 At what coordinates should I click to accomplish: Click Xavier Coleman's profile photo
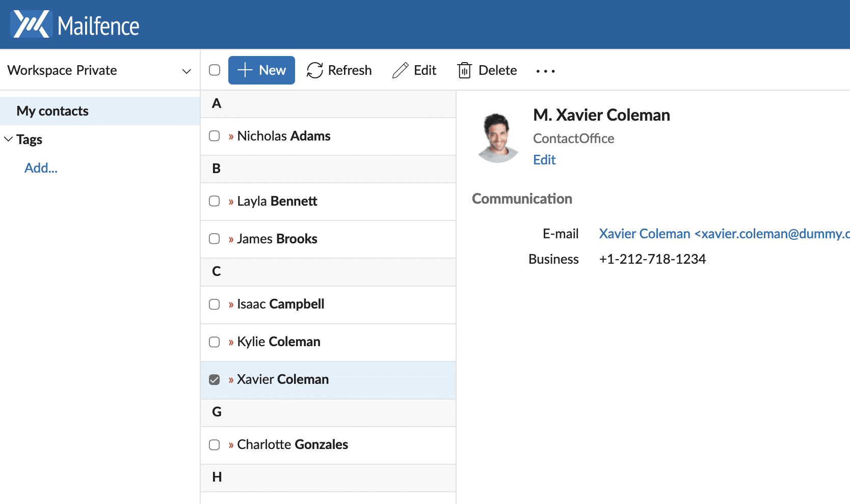coord(497,137)
